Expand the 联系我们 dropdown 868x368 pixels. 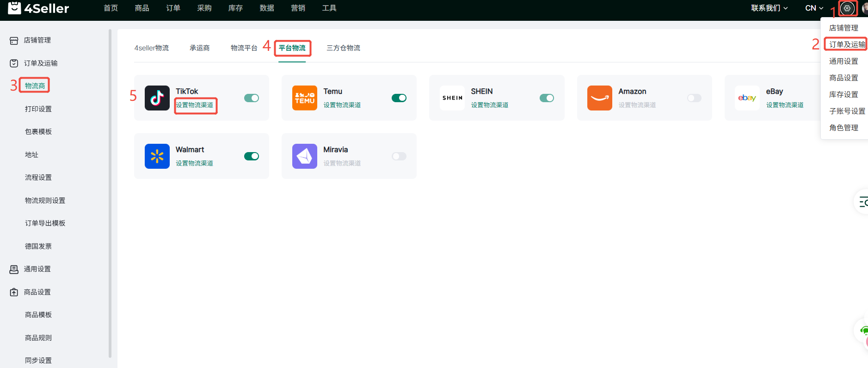770,8
